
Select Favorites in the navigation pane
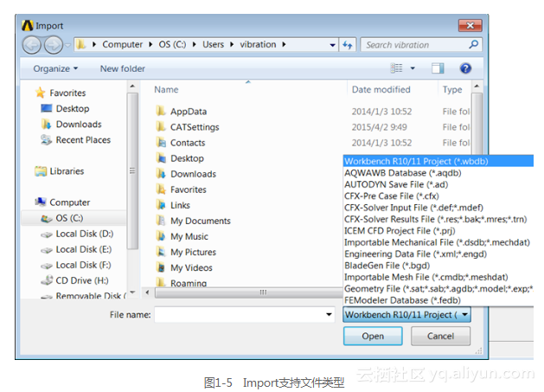[67, 93]
